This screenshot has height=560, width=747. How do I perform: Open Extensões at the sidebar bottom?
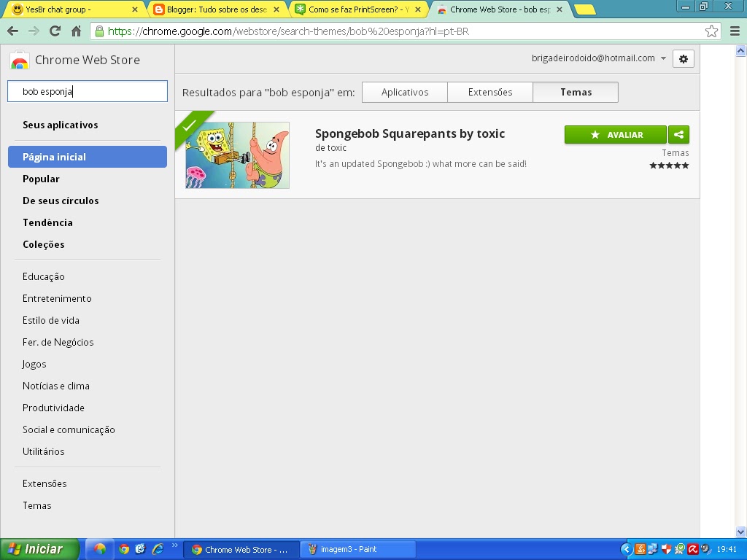44,483
